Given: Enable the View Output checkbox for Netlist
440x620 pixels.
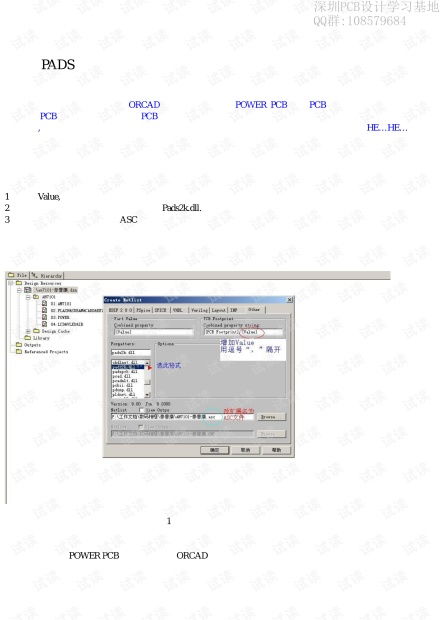Looking at the screenshot, I should point(141,410).
